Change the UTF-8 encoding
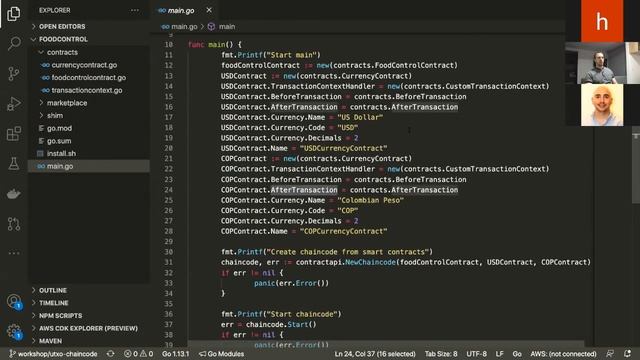This screenshot has height=360, width=640. pos(476,354)
